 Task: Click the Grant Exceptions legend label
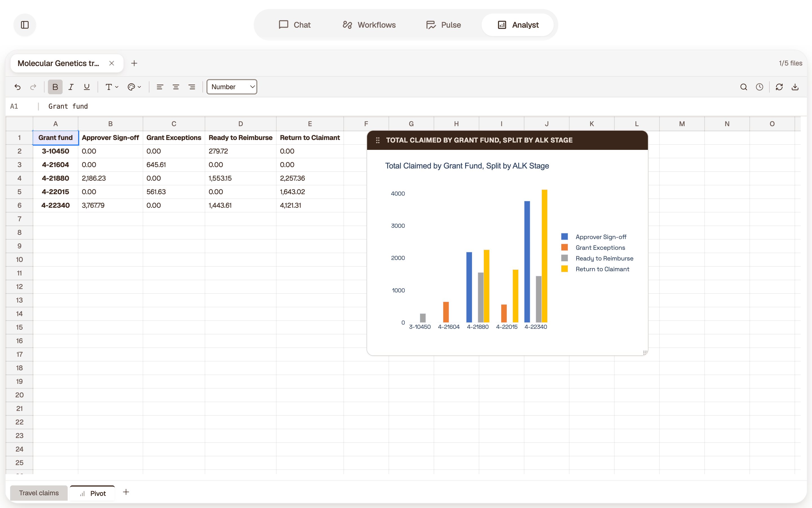[x=600, y=248]
